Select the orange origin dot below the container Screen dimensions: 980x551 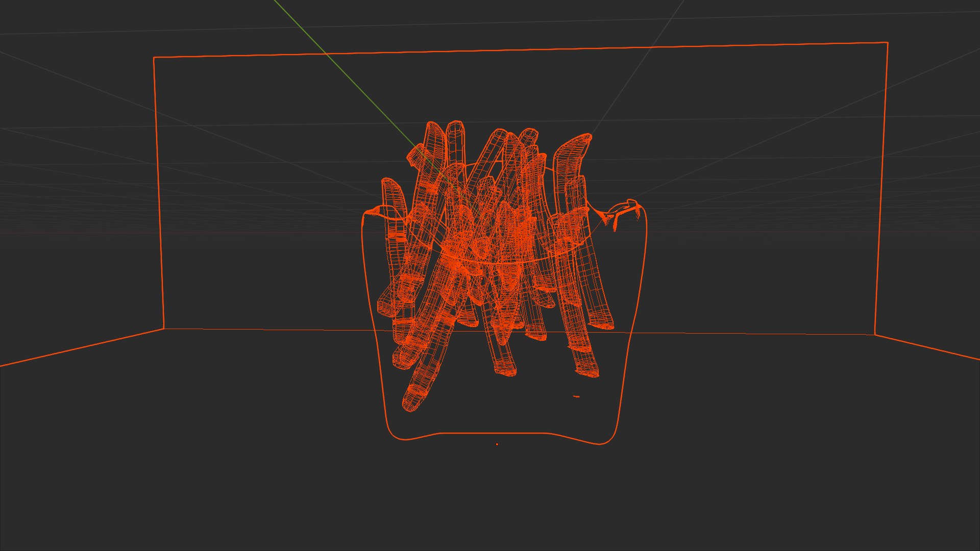[x=497, y=444]
